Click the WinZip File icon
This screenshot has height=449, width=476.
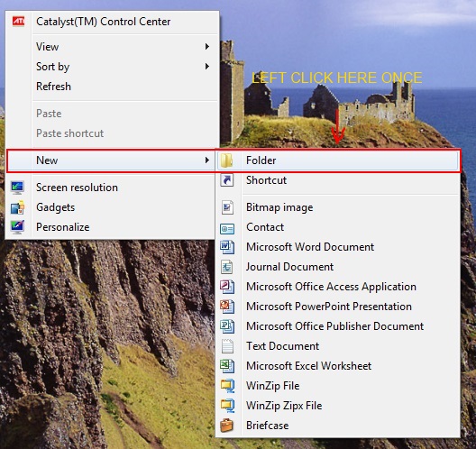tap(227, 386)
